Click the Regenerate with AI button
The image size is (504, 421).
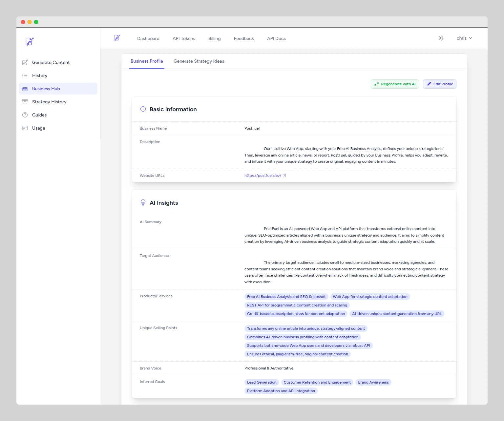pyautogui.click(x=395, y=84)
